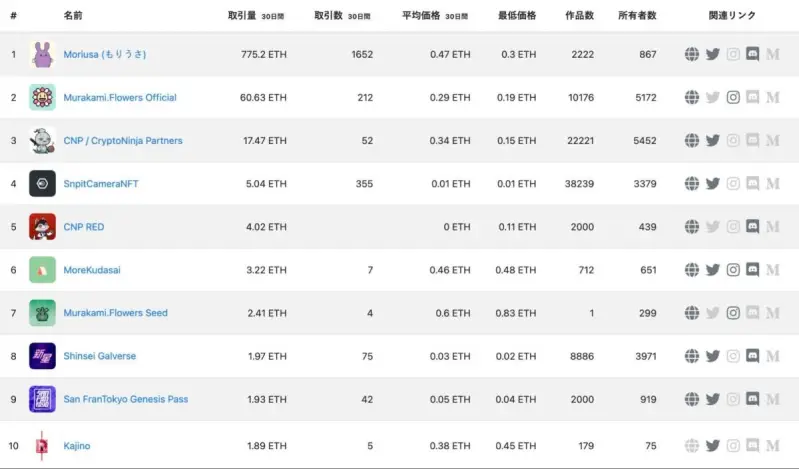This screenshot has height=469, width=799.
Task: Click the 0.83 ETH floor price cell
Action: click(x=516, y=313)
